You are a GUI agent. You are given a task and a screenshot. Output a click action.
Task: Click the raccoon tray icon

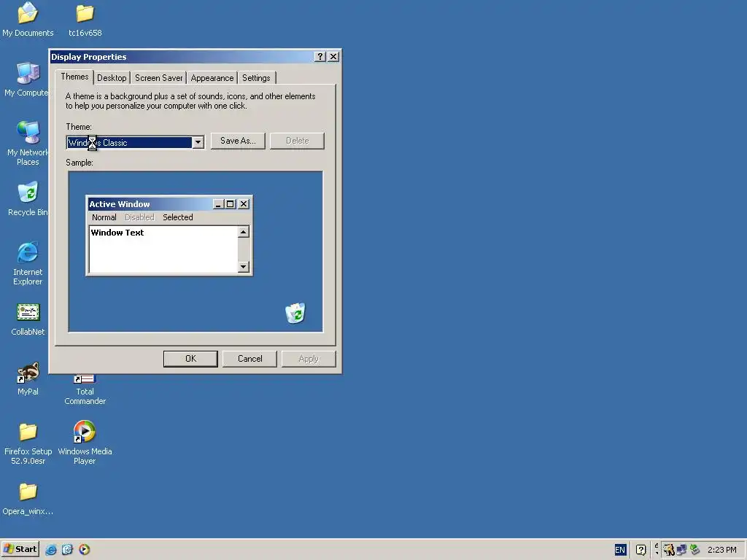[669, 550]
